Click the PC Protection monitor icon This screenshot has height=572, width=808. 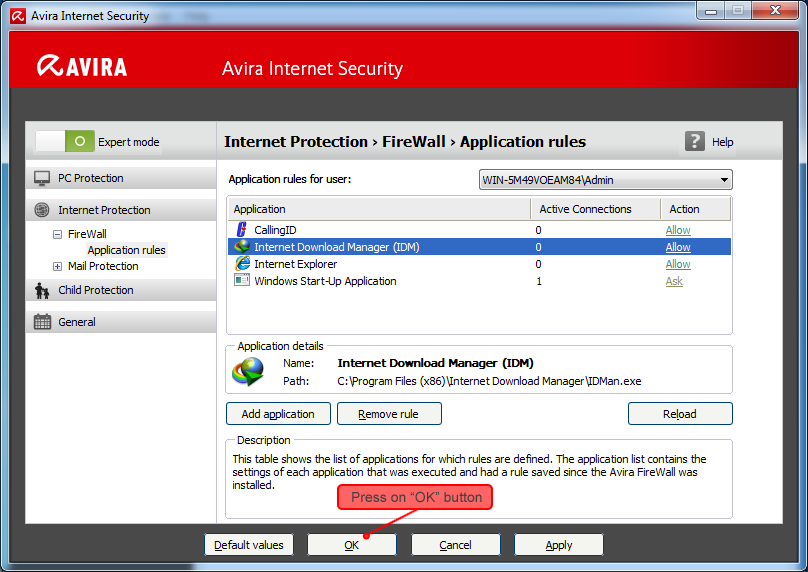(x=42, y=178)
